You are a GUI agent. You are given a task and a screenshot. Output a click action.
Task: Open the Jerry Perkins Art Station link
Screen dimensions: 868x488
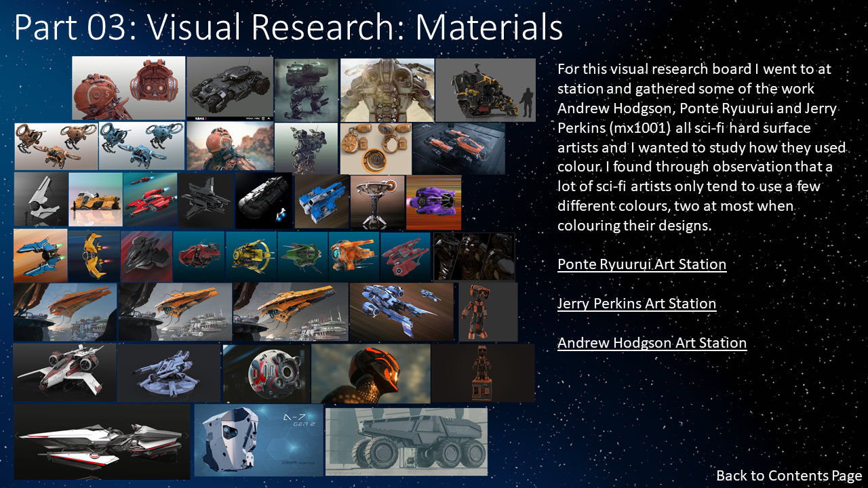coord(637,304)
